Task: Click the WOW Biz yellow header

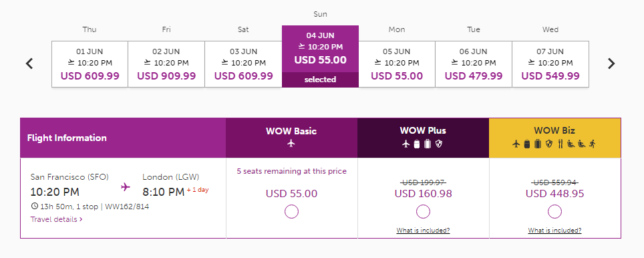Action: tap(554, 138)
